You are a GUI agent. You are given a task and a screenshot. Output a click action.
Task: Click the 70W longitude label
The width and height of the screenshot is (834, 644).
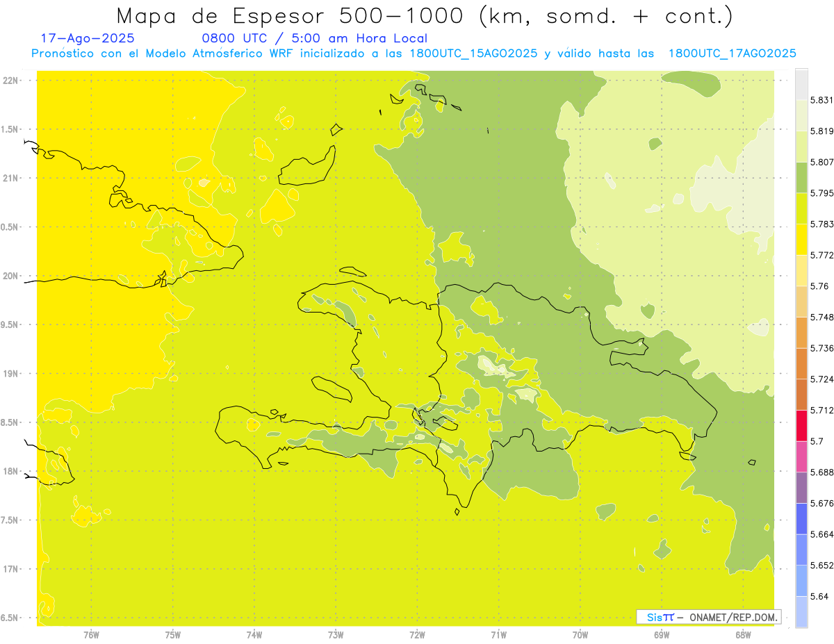(580, 635)
